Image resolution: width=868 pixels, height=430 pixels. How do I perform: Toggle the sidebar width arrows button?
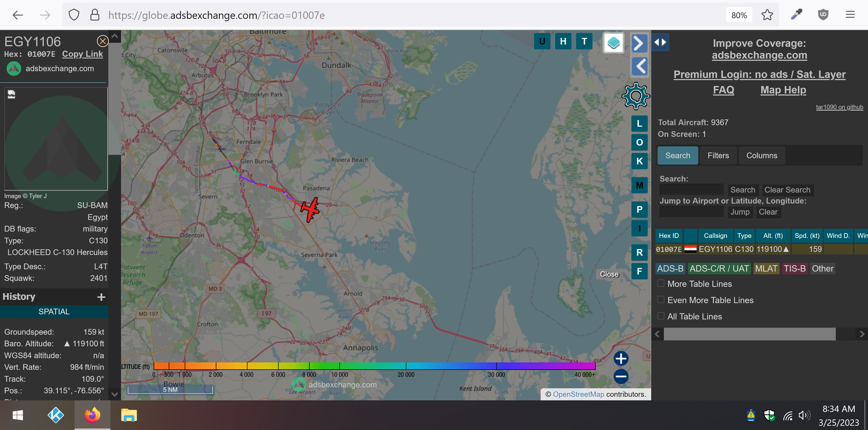pyautogui.click(x=660, y=42)
